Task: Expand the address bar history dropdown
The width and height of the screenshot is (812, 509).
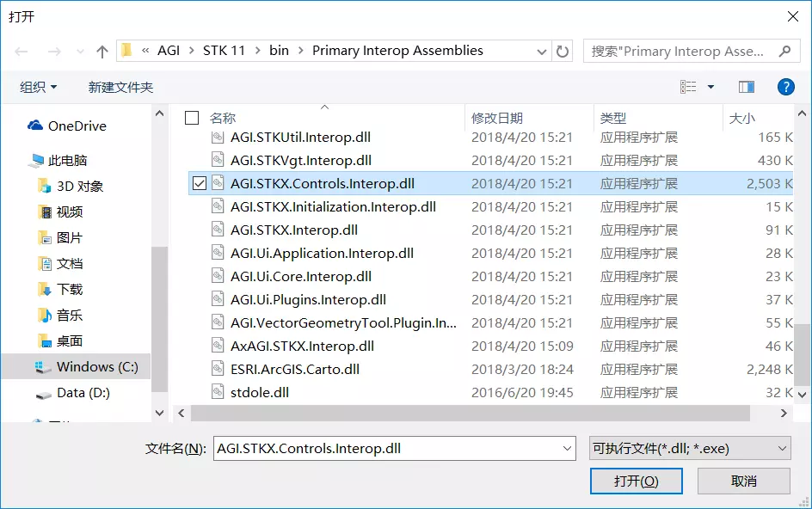Action: 542,52
